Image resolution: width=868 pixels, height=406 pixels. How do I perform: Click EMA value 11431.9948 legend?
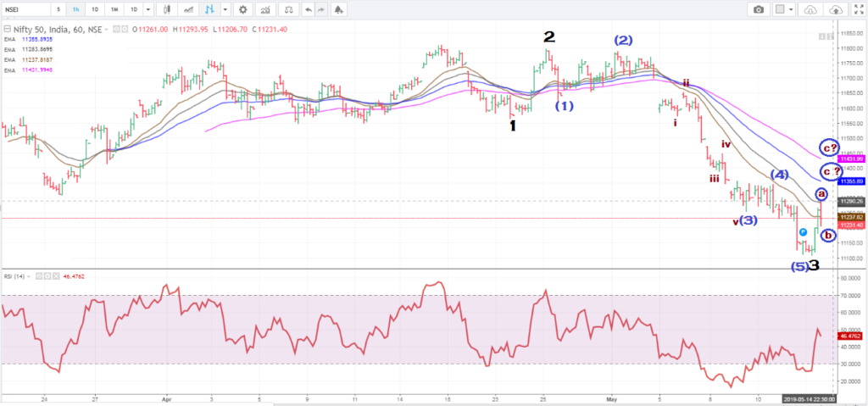pyautogui.click(x=38, y=69)
